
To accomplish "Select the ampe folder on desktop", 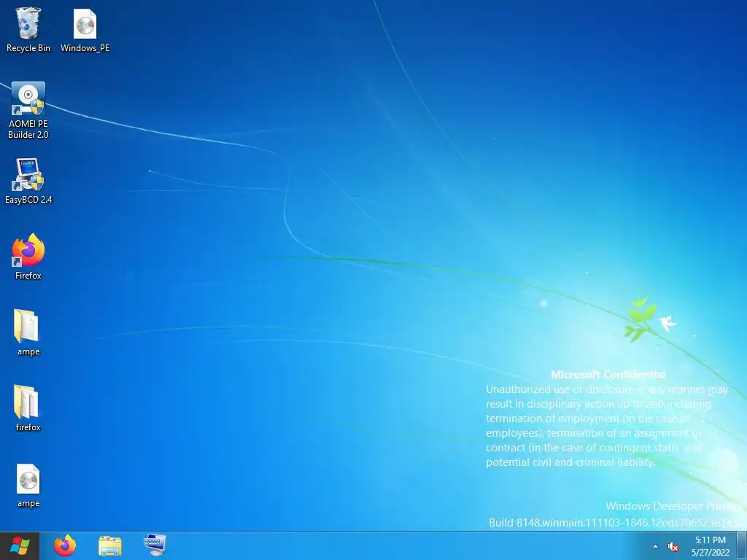I will point(28,332).
